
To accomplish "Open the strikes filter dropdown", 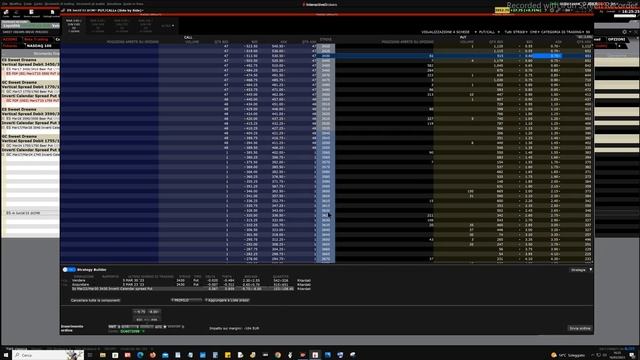I will coord(516,32).
